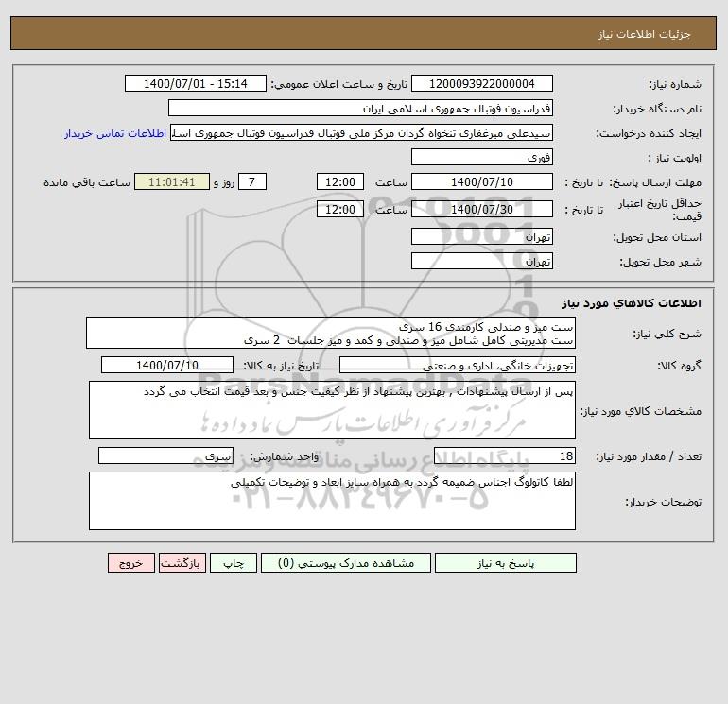The width and height of the screenshot is (728, 704).
Task: Open 'اطلاعات تماس خریدار' link
Action: [115, 133]
